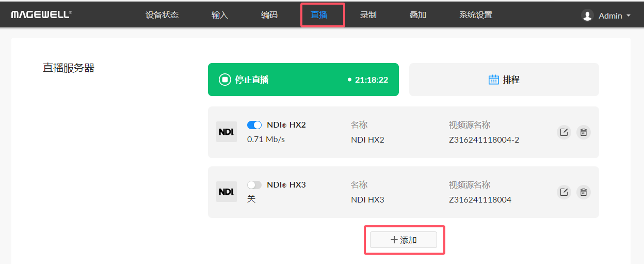Open the 排程 schedule button
Screen dimensions: 644x264
[x=504, y=80]
